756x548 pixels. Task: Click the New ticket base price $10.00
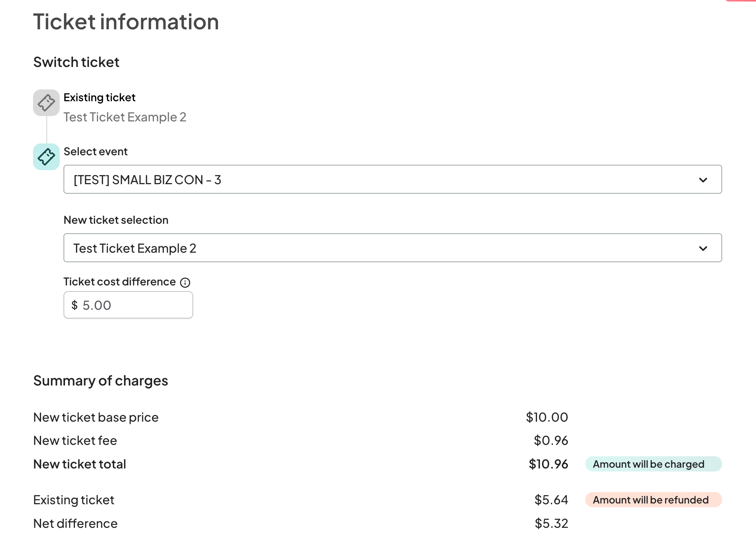(x=546, y=417)
